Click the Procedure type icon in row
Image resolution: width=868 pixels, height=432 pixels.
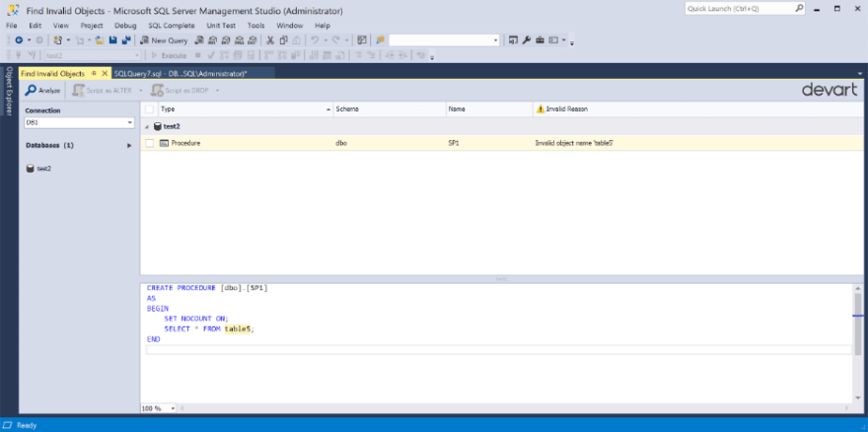(164, 143)
